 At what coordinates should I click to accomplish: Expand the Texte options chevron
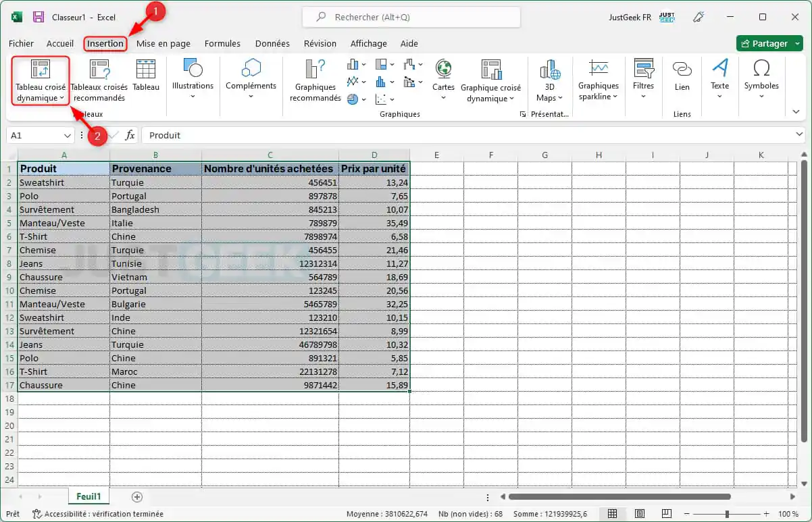719,96
